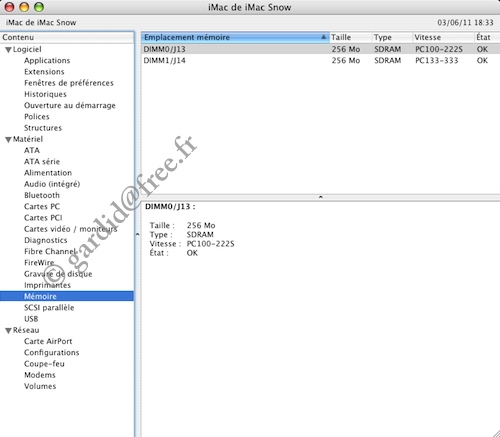Click the yellow minimize window button

[24, 7]
